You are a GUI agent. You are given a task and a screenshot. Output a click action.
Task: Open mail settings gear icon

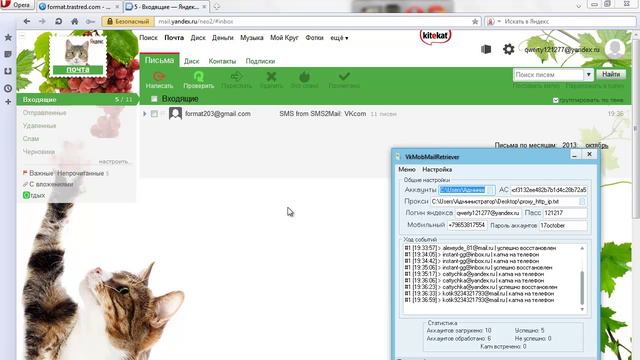pos(509,49)
